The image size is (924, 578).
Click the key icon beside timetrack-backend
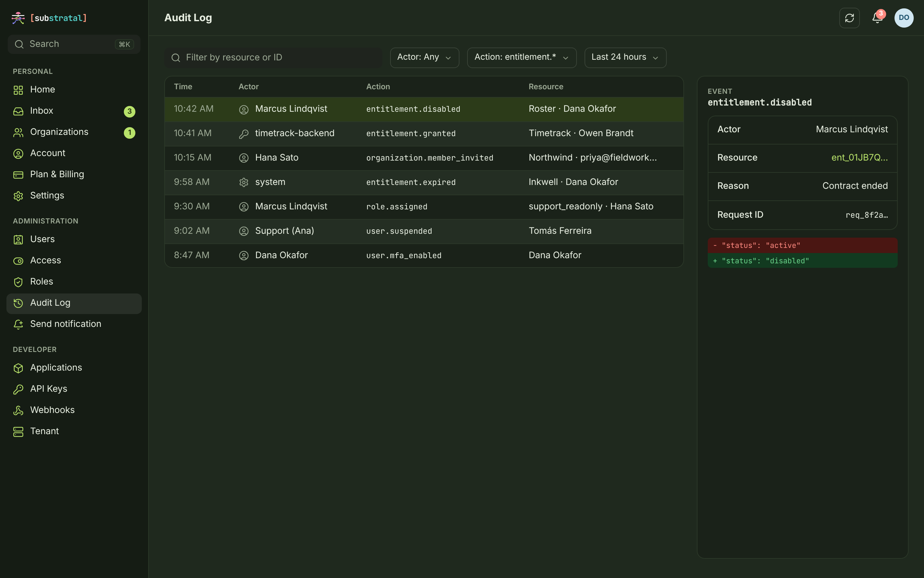tap(244, 134)
